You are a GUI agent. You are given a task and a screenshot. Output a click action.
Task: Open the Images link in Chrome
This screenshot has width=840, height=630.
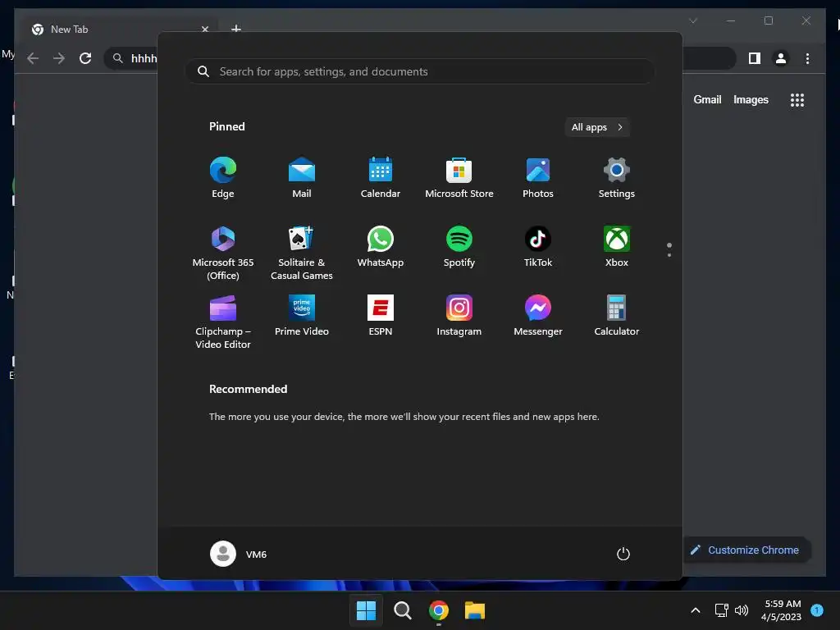(x=751, y=99)
